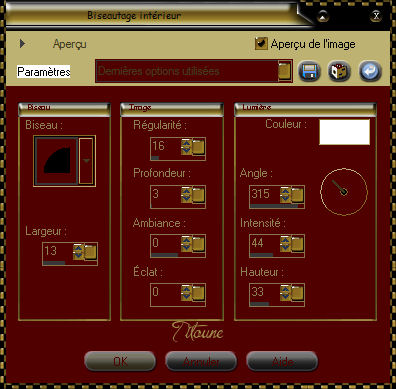
Task: Click the Largeur slider popup button
Action: 90,252
